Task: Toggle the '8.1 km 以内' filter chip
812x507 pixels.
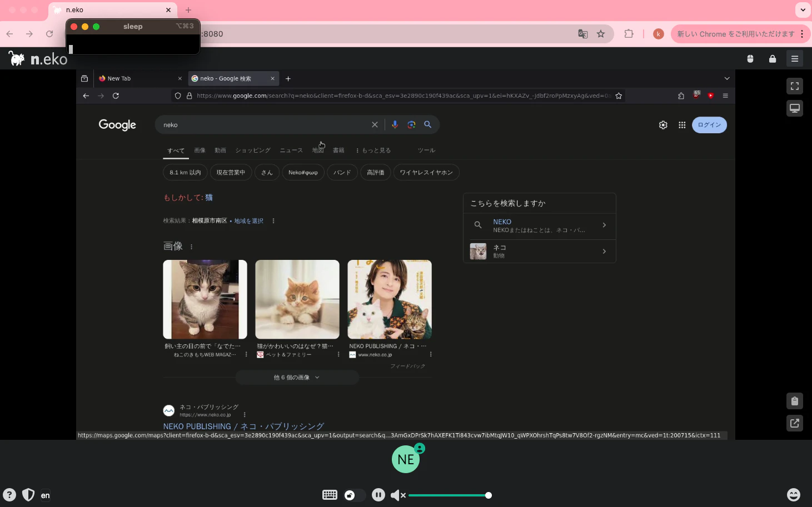Action: pyautogui.click(x=185, y=172)
